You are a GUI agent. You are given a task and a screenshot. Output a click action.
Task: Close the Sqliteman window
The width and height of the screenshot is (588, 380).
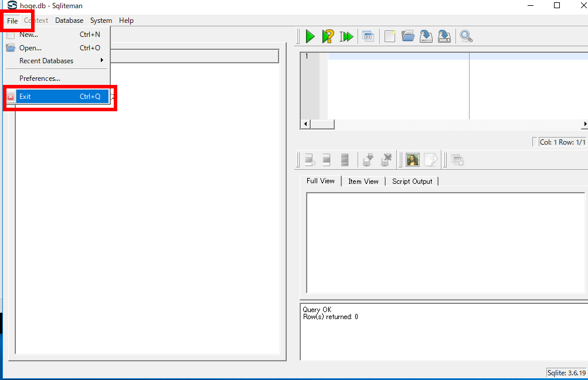(x=583, y=6)
